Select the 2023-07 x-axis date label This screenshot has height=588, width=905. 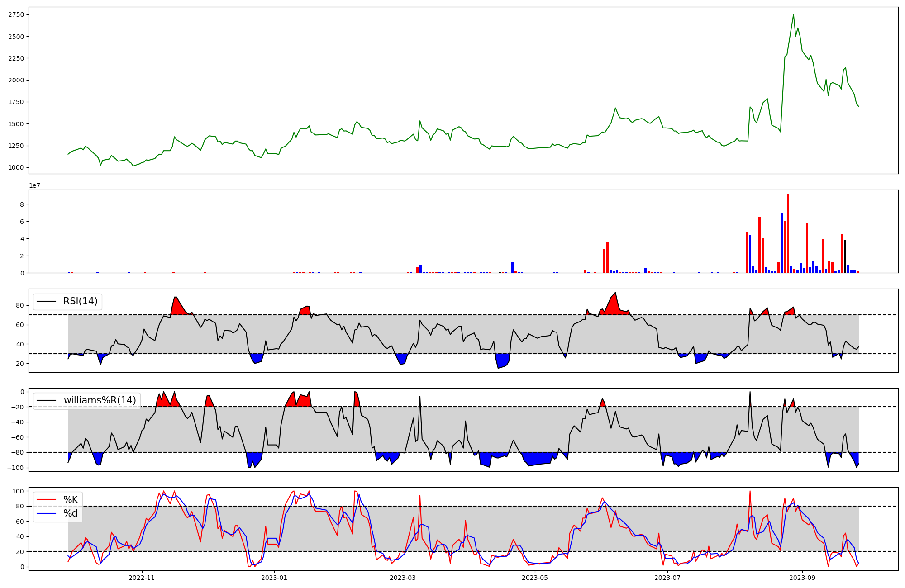[667, 578]
